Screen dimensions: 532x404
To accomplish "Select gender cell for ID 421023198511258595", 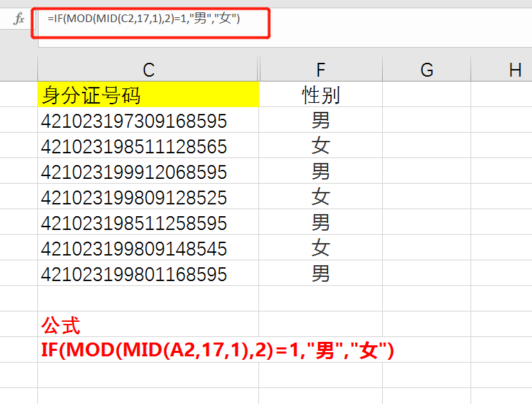I will point(321,222).
